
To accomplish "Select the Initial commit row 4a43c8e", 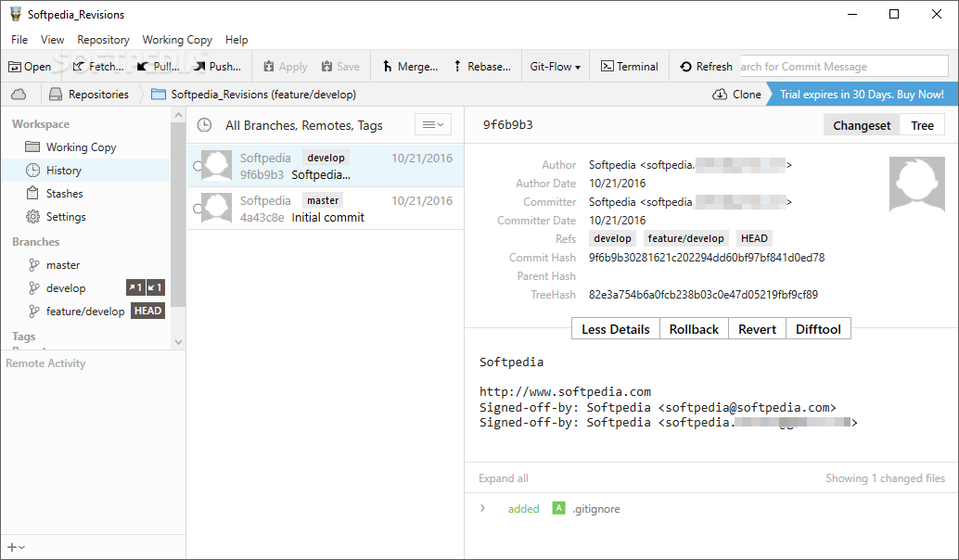I will tap(326, 209).
